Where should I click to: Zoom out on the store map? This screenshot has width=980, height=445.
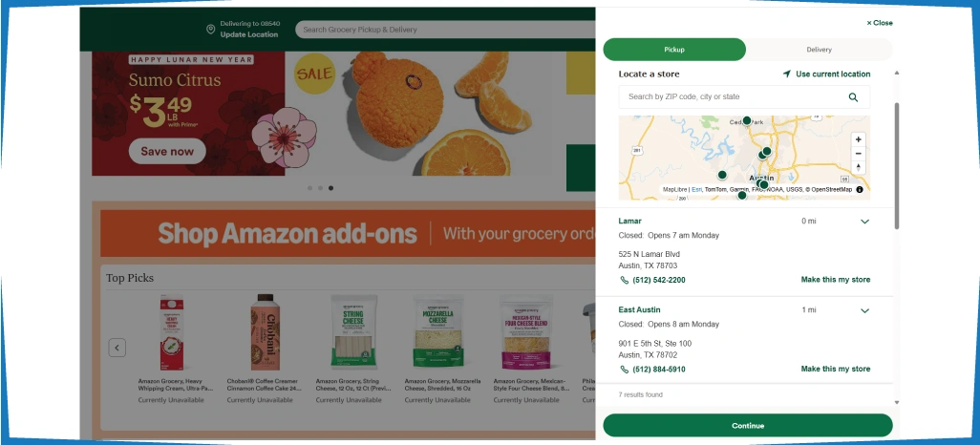point(858,154)
